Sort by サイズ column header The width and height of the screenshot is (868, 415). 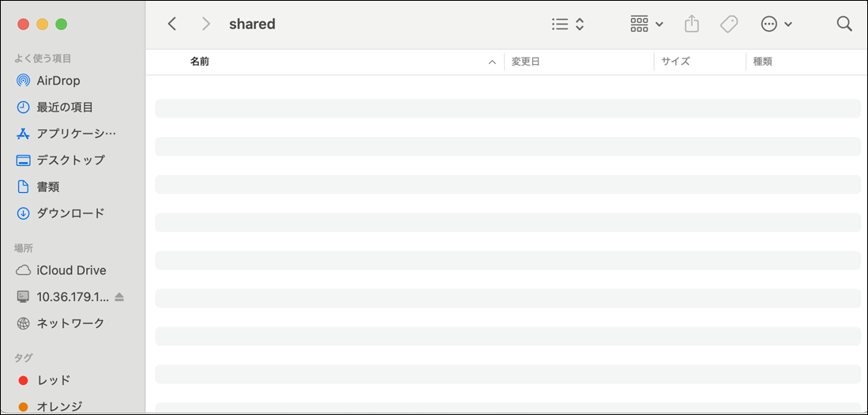(x=676, y=62)
